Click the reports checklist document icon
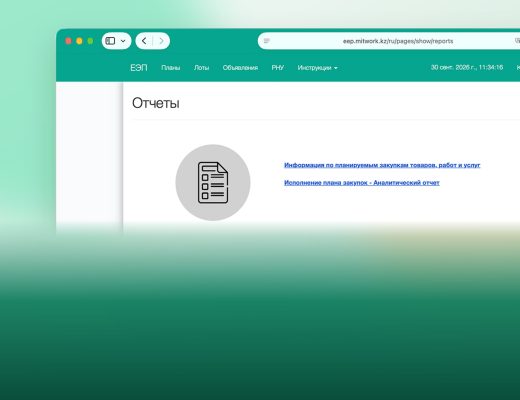 click(x=213, y=182)
